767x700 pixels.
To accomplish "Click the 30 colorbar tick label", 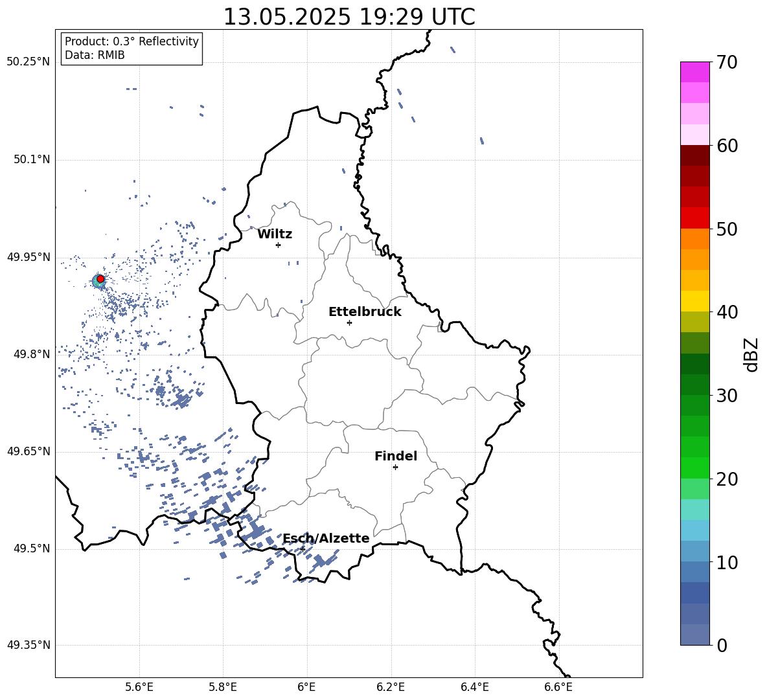I will (x=727, y=396).
